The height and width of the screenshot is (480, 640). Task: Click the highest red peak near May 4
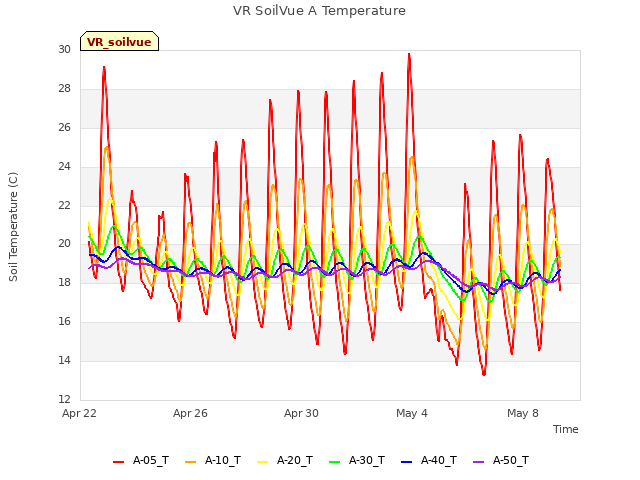(409, 54)
